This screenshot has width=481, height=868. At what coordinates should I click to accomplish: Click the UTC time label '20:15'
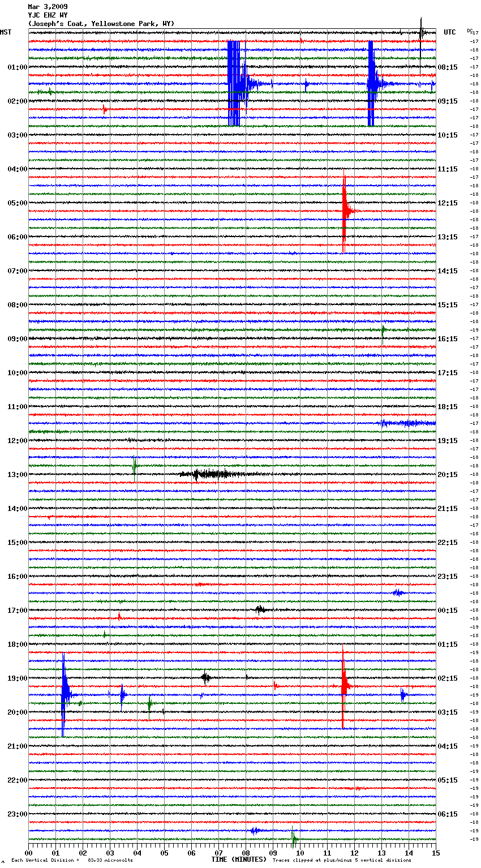[x=448, y=475]
